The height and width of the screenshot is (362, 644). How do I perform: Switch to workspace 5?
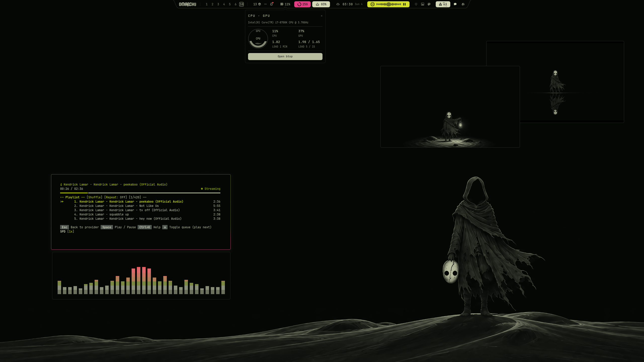pyautogui.click(x=230, y=4)
